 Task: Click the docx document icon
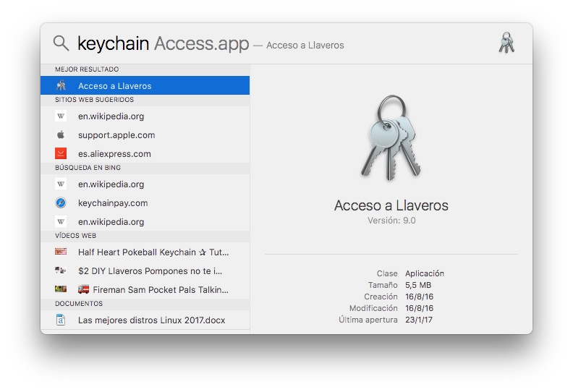[x=61, y=320]
